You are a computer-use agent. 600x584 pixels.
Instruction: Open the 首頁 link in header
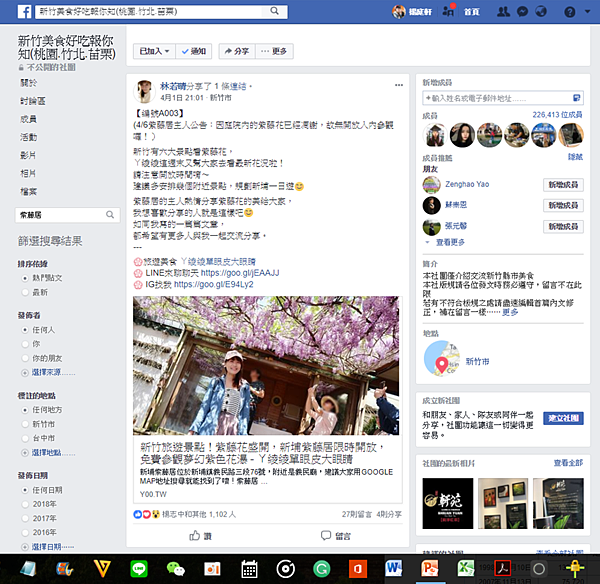471,12
